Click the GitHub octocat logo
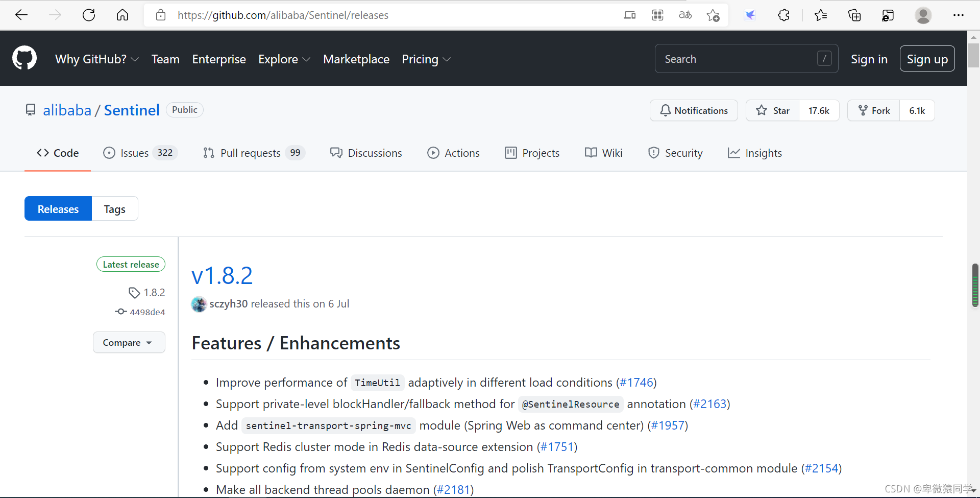 tap(24, 58)
